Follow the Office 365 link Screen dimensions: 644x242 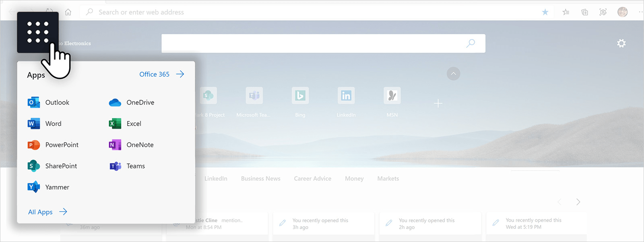[162, 74]
